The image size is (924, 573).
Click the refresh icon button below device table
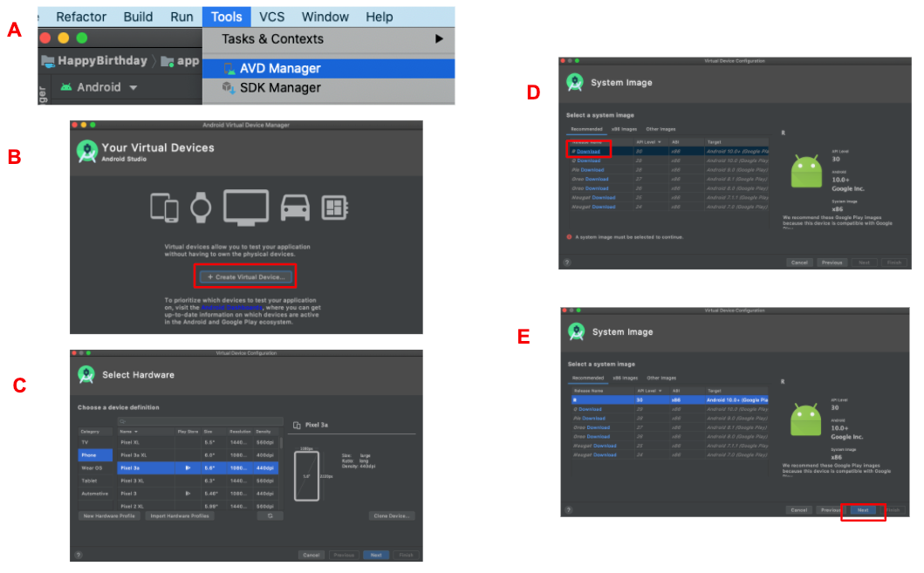click(x=270, y=516)
